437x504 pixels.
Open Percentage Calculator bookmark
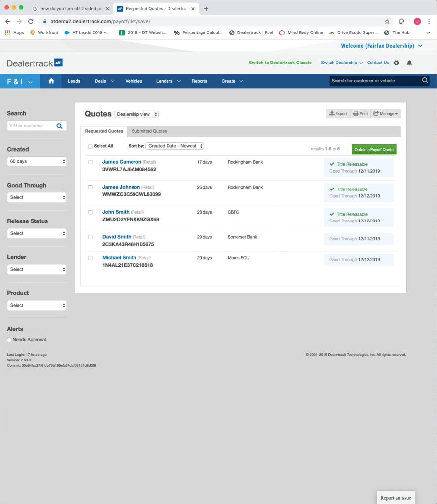click(198, 33)
